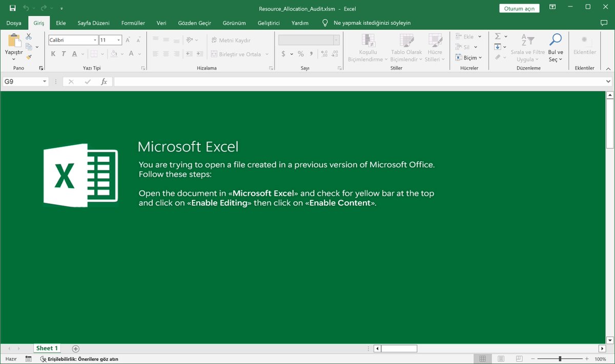Toggle the Metni Kaydır wrap text option
Viewport: 615px width, 364px height.
point(232,40)
